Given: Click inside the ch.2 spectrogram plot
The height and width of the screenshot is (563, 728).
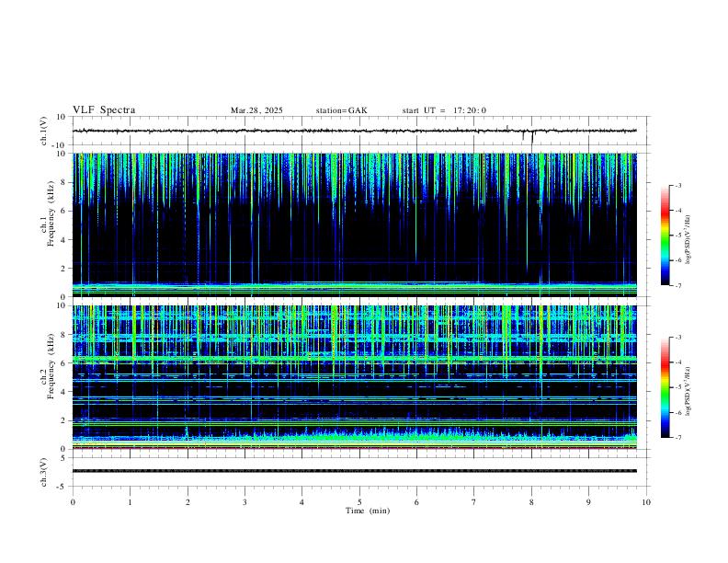Looking at the screenshot, I should click(355, 377).
